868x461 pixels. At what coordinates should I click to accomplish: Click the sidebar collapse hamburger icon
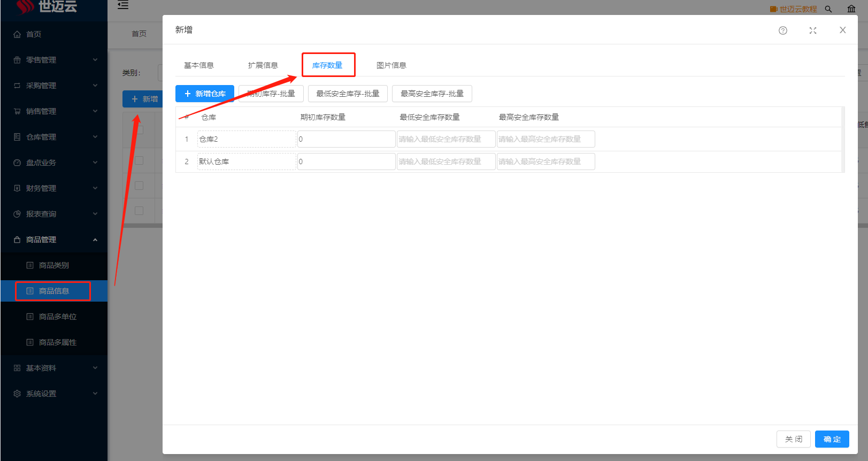[x=123, y=5]
